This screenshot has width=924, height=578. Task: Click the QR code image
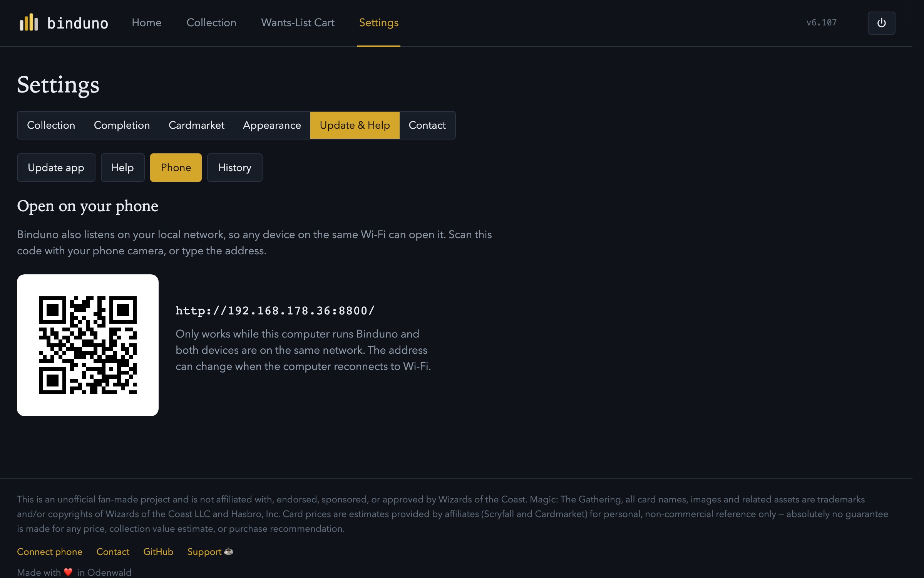[88, 345]
